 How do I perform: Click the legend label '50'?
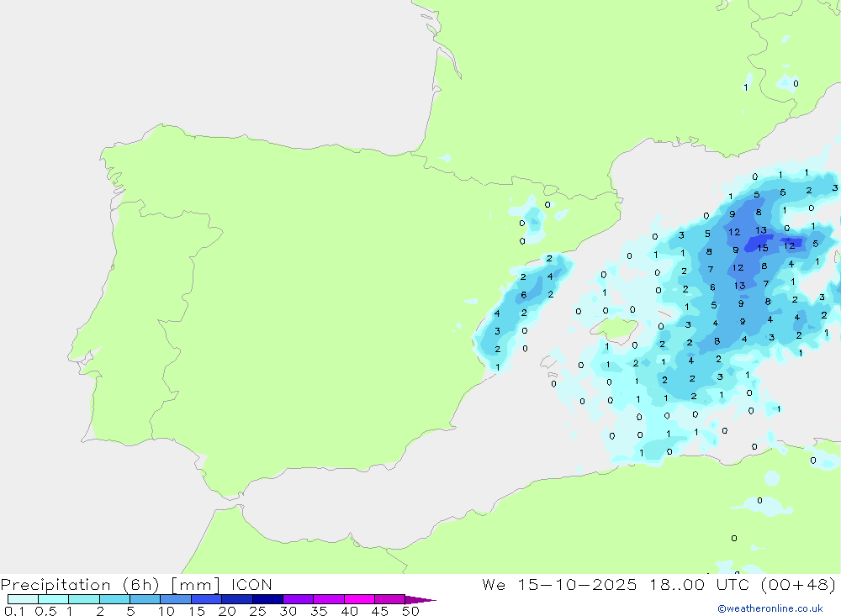pyautogui.click(x=411, y=611)
